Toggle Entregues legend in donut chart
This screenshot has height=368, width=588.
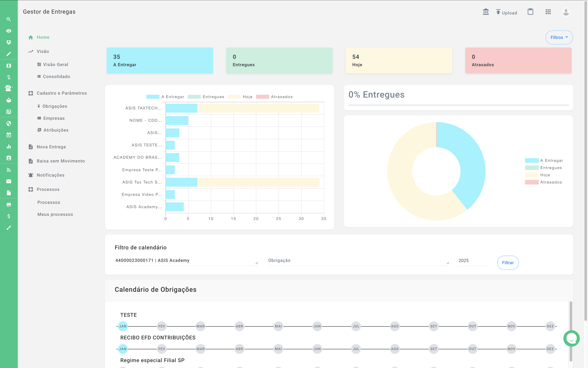[x=544, y=168]
